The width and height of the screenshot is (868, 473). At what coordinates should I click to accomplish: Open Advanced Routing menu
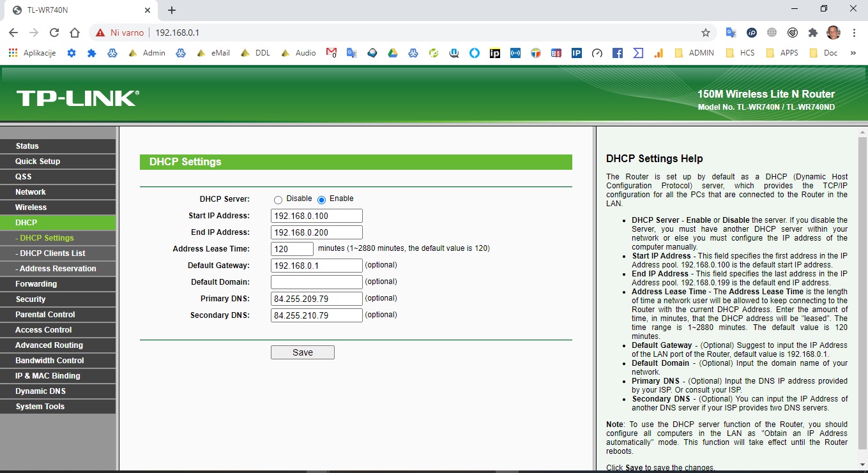[58, 345]
